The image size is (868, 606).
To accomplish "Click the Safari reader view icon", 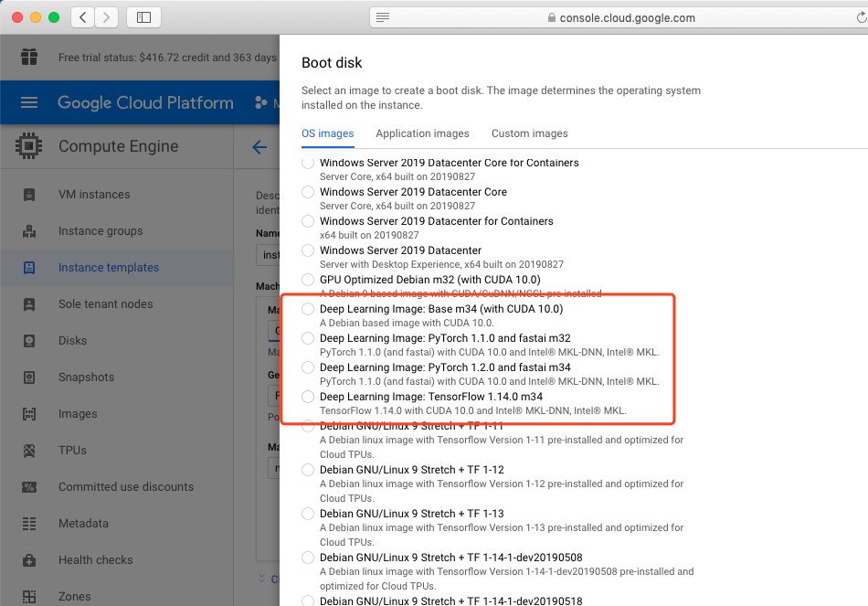I will click(383, 17).
